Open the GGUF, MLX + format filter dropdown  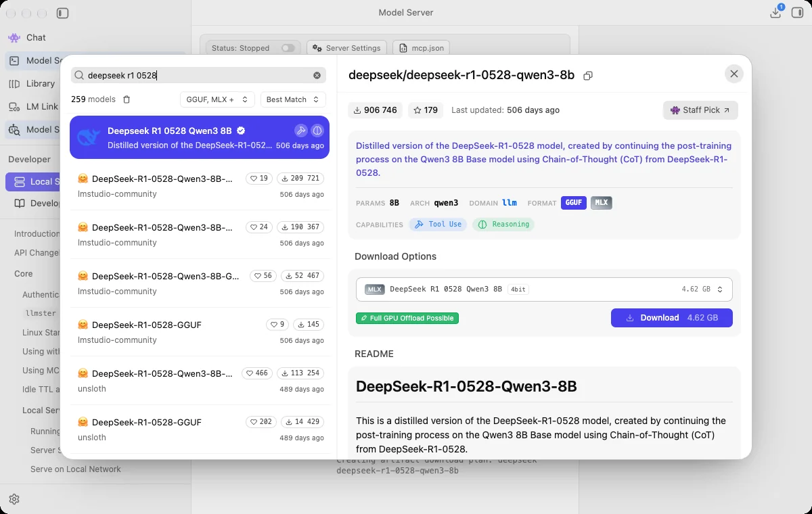[x=217, y=99]
